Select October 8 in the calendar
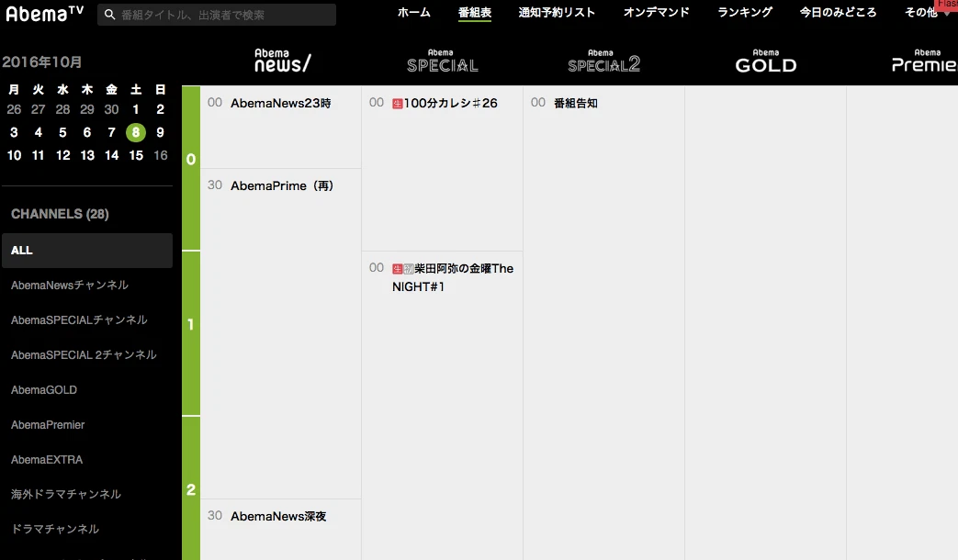 [136, 132]
